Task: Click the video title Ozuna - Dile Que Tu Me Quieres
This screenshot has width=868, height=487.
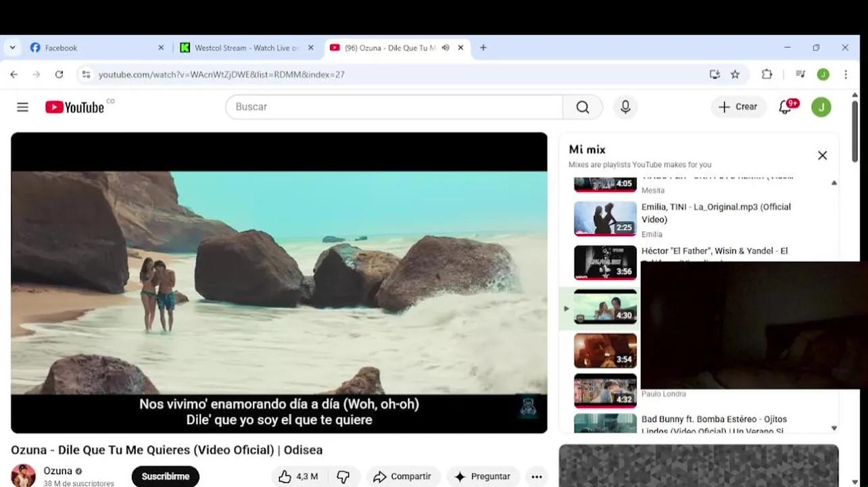Action: click(167, 450)
